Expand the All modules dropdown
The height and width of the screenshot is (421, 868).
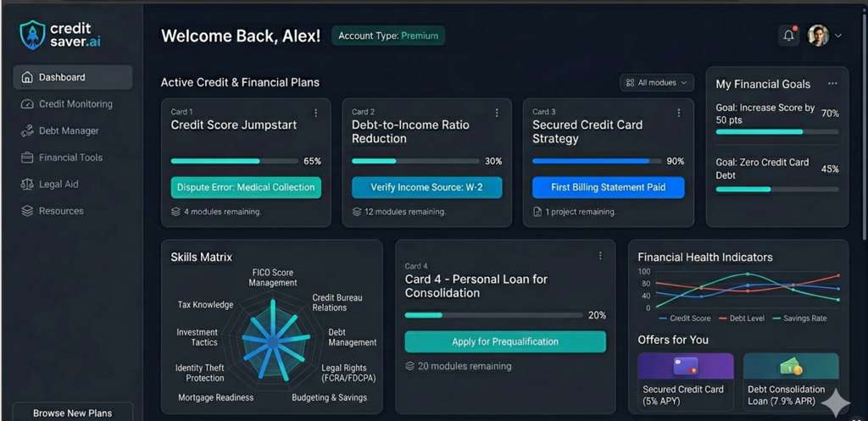(x=657, y=82)
